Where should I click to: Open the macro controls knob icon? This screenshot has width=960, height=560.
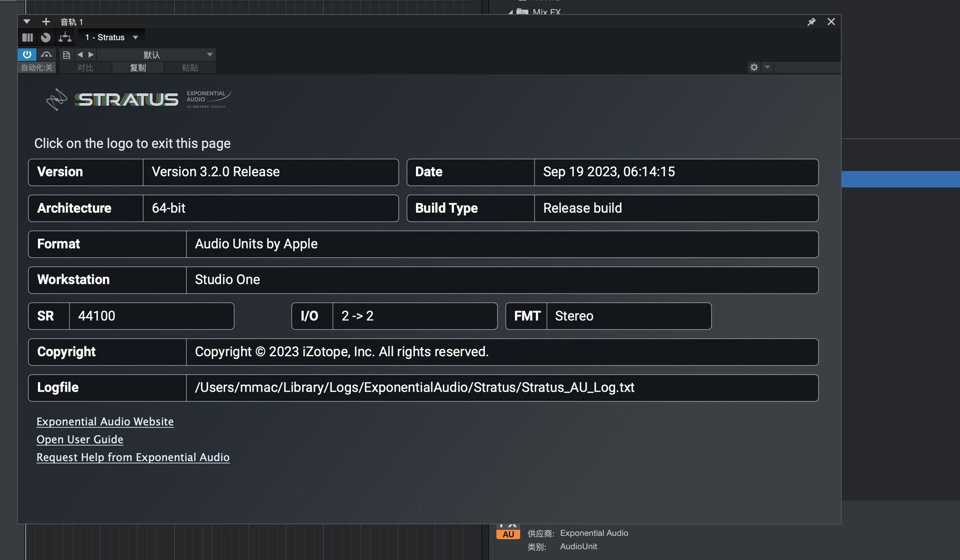point(45,37)
